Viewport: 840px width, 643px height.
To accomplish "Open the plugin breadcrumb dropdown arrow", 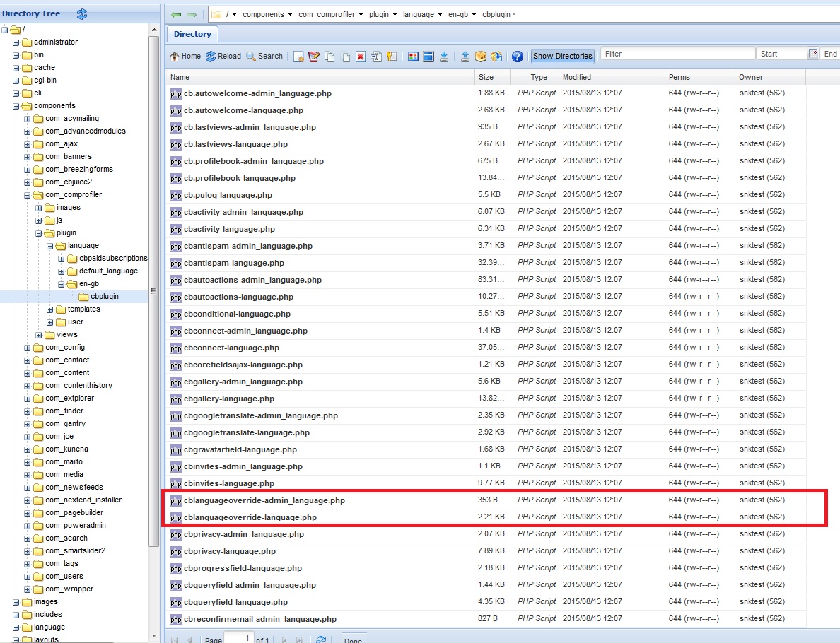I will 395,14.
